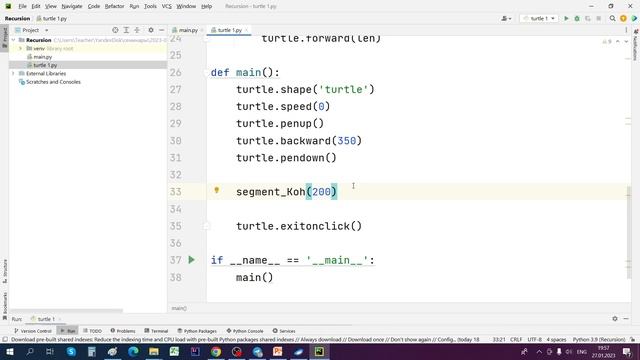Open the File menu
The height and width of the screenshot is (360, 640).
tap(22, 6)
